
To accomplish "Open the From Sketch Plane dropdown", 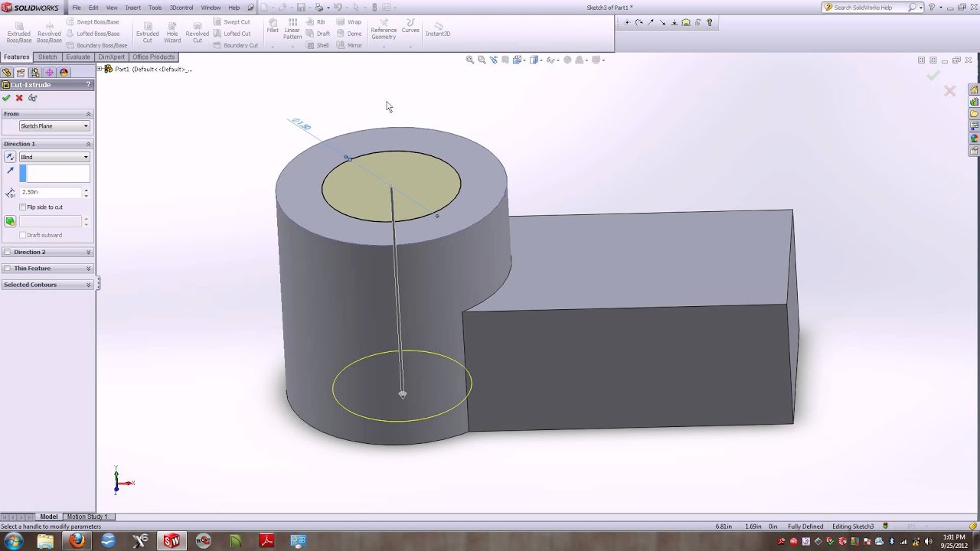I will click(x=54, y=126).
